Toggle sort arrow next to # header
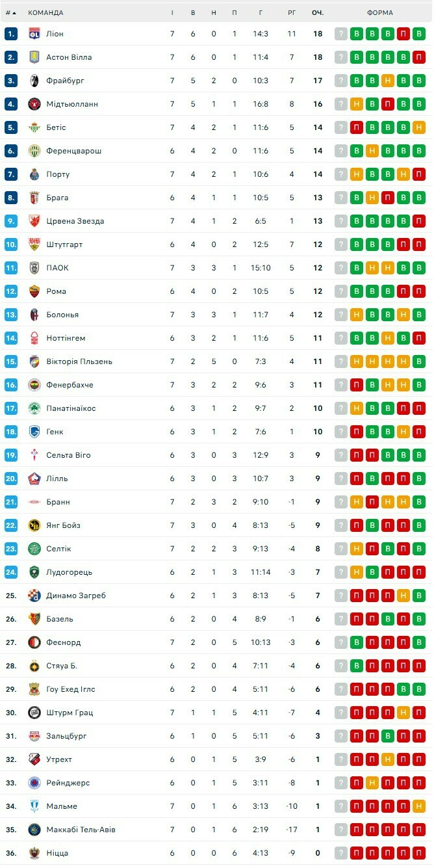The height and width of the screenshot is (868, 434). pos(14,12)
